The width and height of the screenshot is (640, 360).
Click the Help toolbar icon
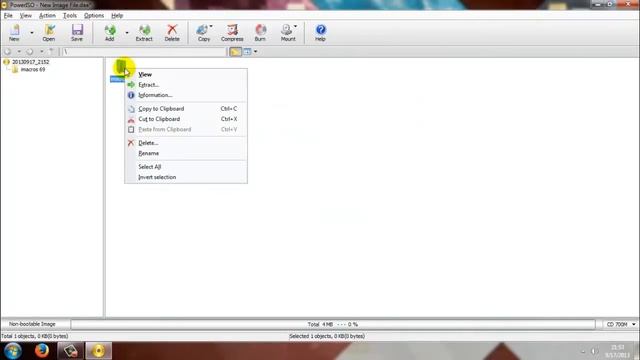(x=320, y=33)
